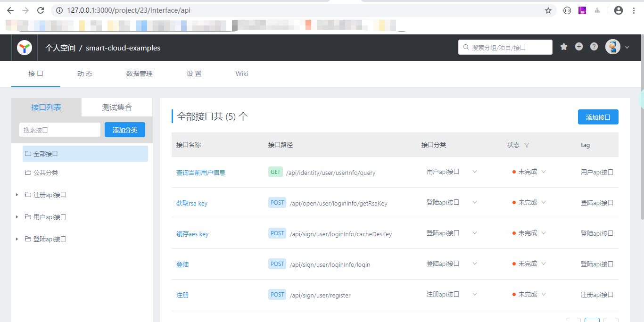
Task: Open the help question mark icon
Action: click(x=594, y=47)
